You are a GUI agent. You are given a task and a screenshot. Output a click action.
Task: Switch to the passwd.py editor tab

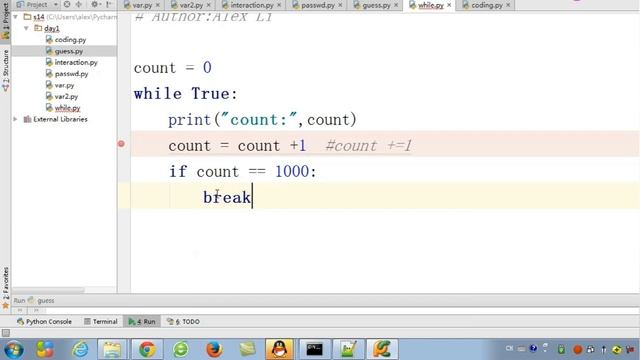tap(318, 5)
